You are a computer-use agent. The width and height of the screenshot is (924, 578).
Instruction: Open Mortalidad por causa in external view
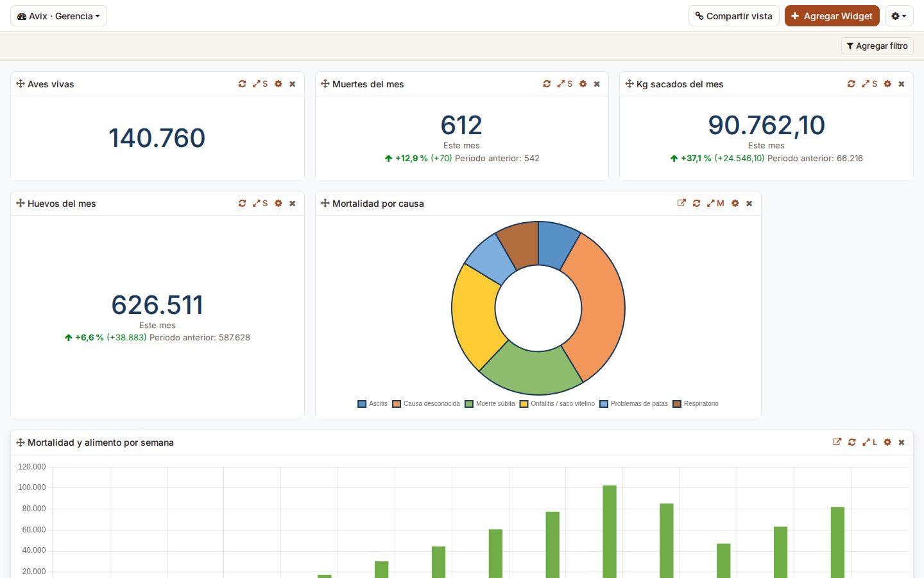click(681, 203)
